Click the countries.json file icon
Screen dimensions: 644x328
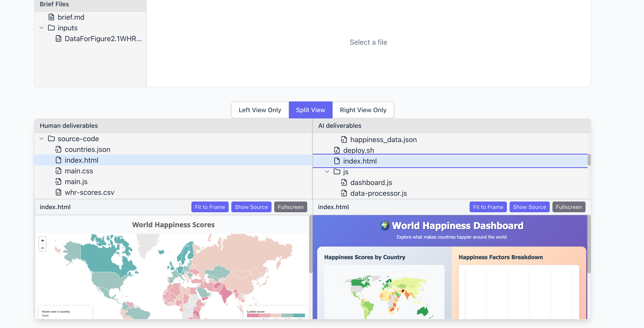58,150
